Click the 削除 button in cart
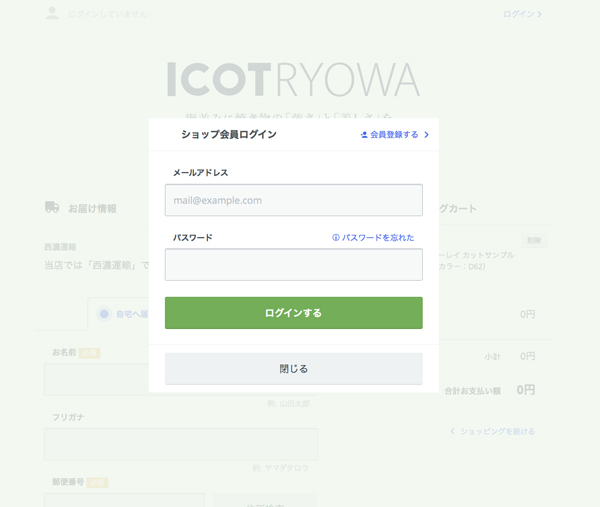 pos(534,240)
